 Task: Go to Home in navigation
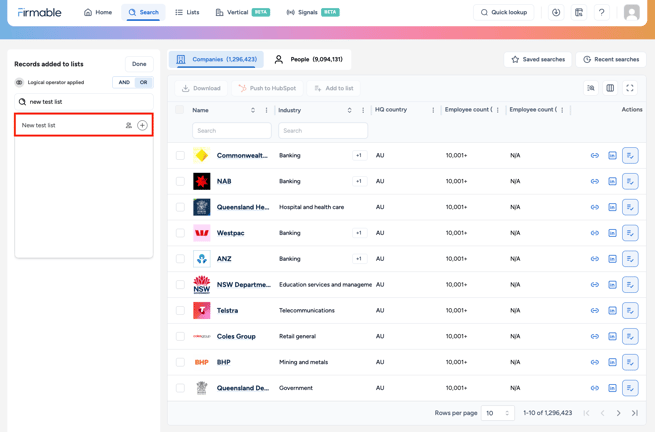click(98, 13)
